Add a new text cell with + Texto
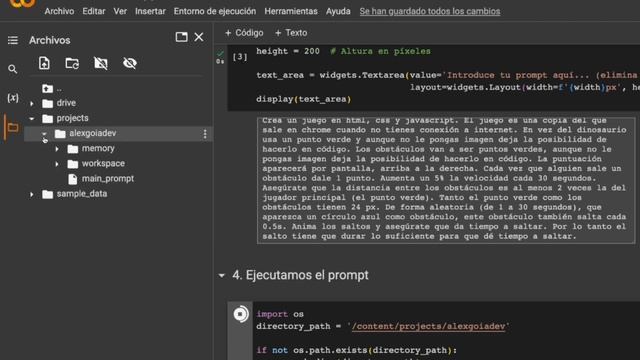 coord(291,33)
